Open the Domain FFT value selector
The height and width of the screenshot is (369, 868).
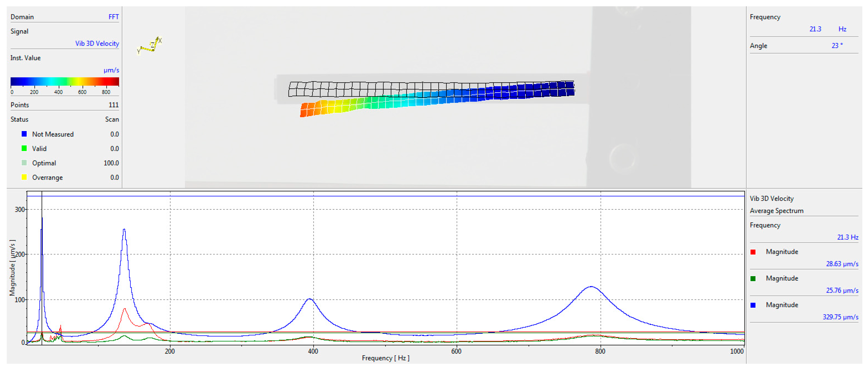tap(113, 17)
